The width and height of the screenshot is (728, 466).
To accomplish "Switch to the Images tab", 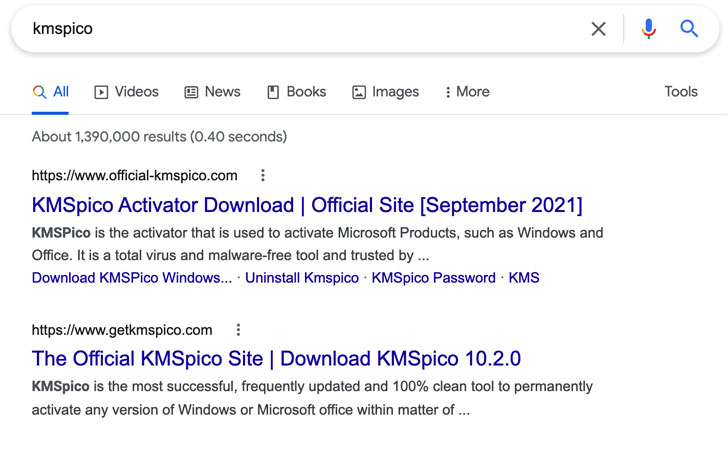I will point(385,92).
